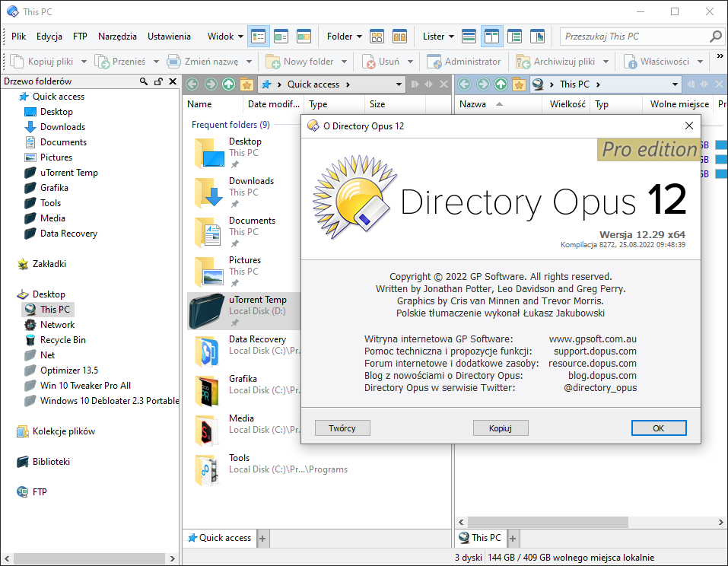Go up a level in Quick access pane

[228, 84]
